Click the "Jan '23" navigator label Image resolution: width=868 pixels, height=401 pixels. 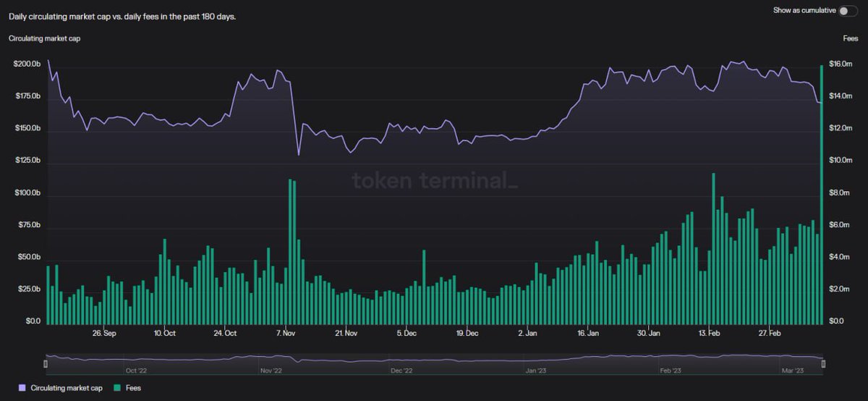pos(536,371)
